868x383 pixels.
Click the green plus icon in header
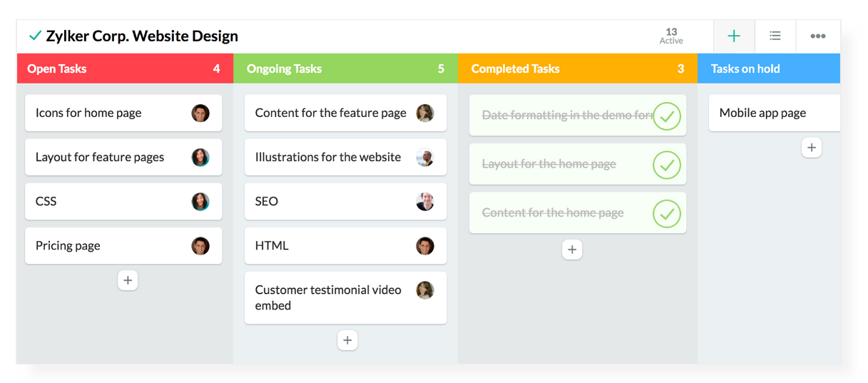pyautogui.click(x=733, y=36)
